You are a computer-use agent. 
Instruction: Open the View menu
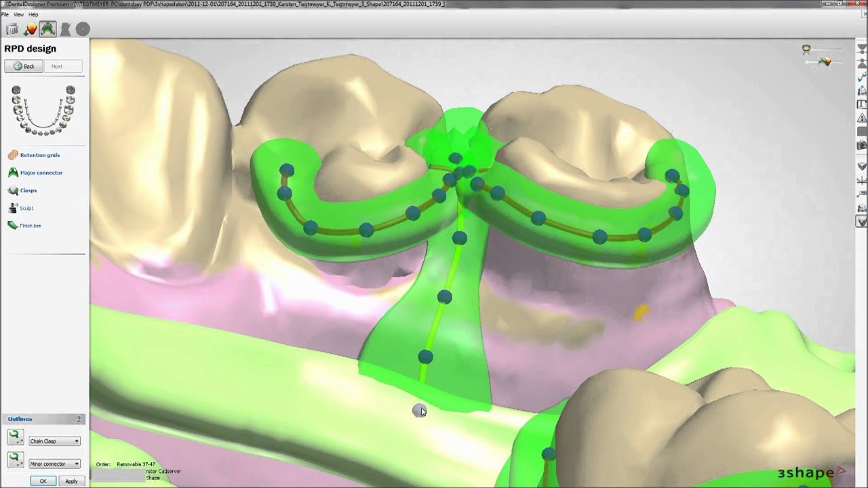18,14
